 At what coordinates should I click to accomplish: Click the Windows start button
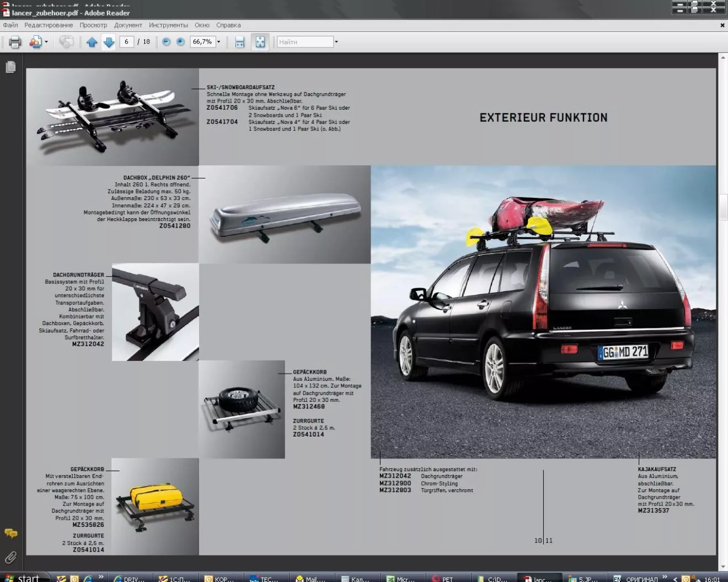(x=22, y=578)
